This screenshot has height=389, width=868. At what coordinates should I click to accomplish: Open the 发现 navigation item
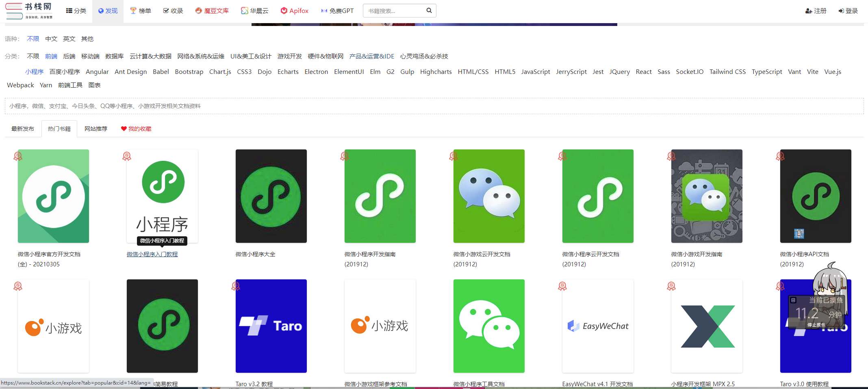point(108,11)
